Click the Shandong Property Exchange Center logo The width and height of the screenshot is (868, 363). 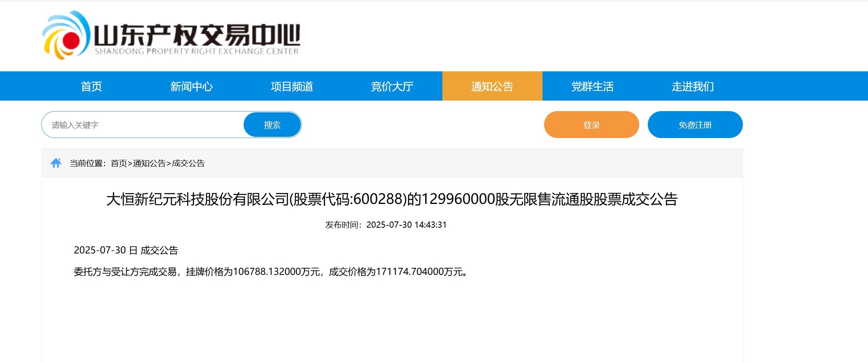point(171,35)
